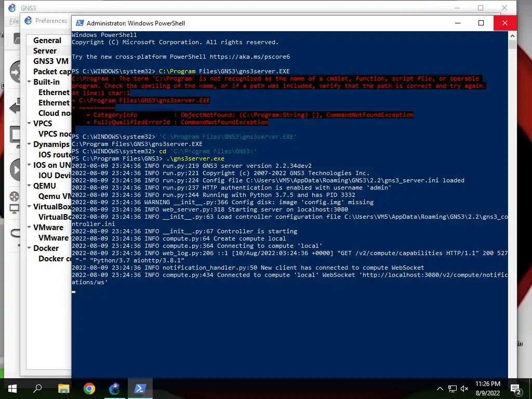Viewport: 532px width, 399px height.
Task: Click the PowerShell icon in its title bar
Action: [79, 23]
